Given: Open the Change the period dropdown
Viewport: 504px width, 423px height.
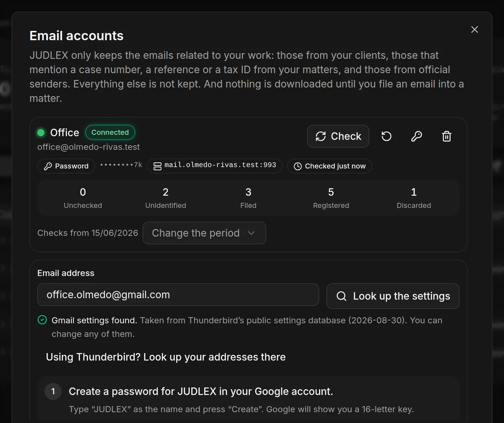Looking at the screenshot, I should 204,233.
